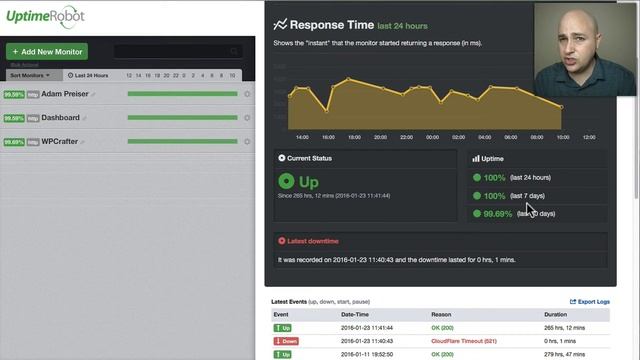
Task: Focus the monitor search field
Action: pyautogui.click(x=178, y=51)
